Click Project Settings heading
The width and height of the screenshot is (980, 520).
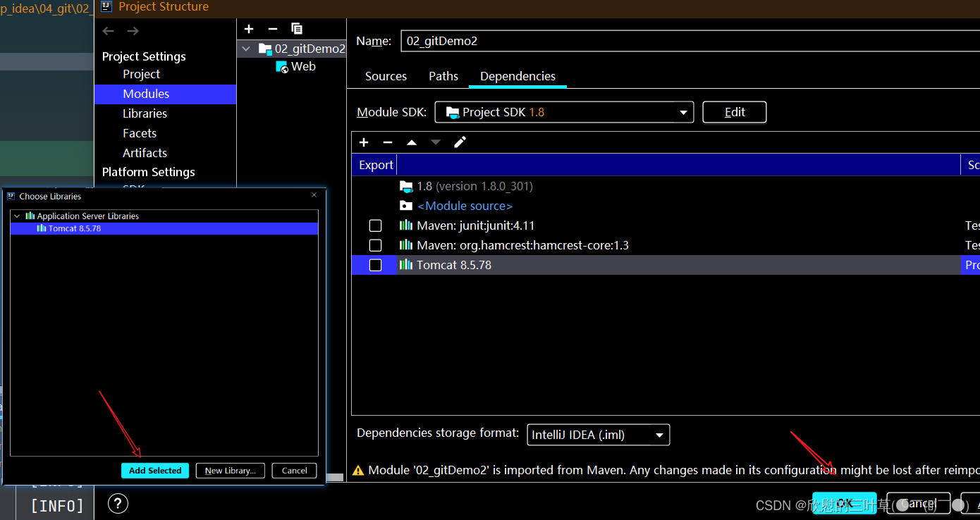(144, 56)
